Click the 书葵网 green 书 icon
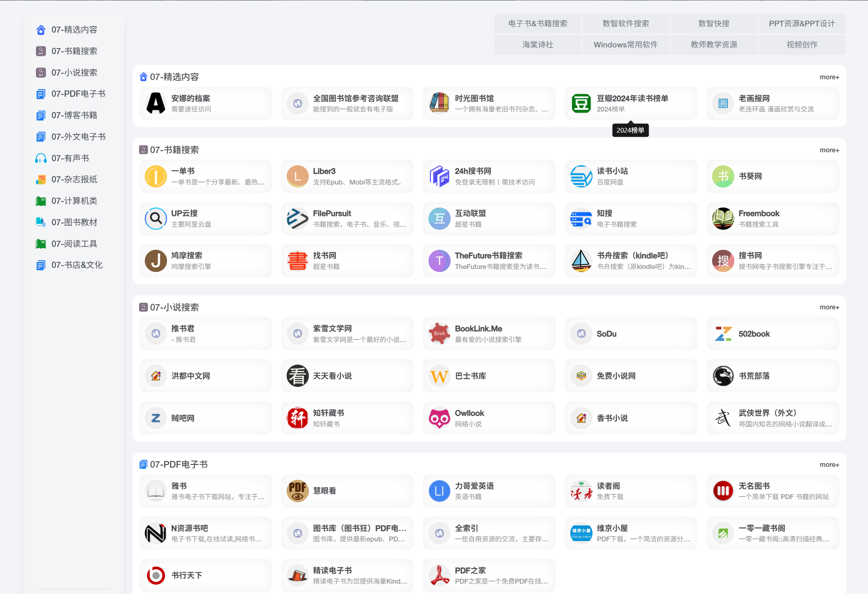The image size is (868, 594). tap(723, 176)
